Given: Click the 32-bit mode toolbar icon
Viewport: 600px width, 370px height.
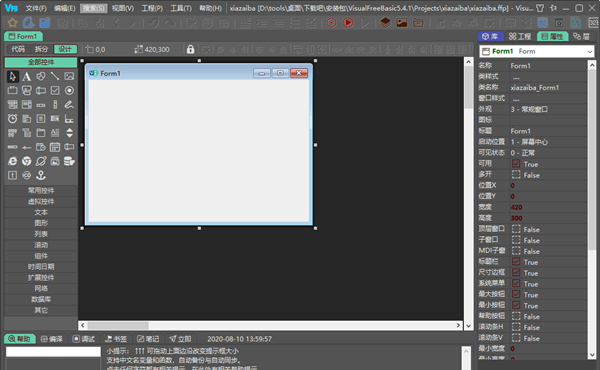Looking at the screenshot, I should [593, 23].
